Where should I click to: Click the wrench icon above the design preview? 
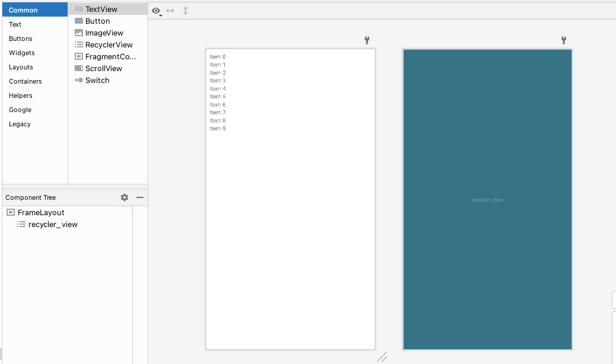click(x=367, y=40)
